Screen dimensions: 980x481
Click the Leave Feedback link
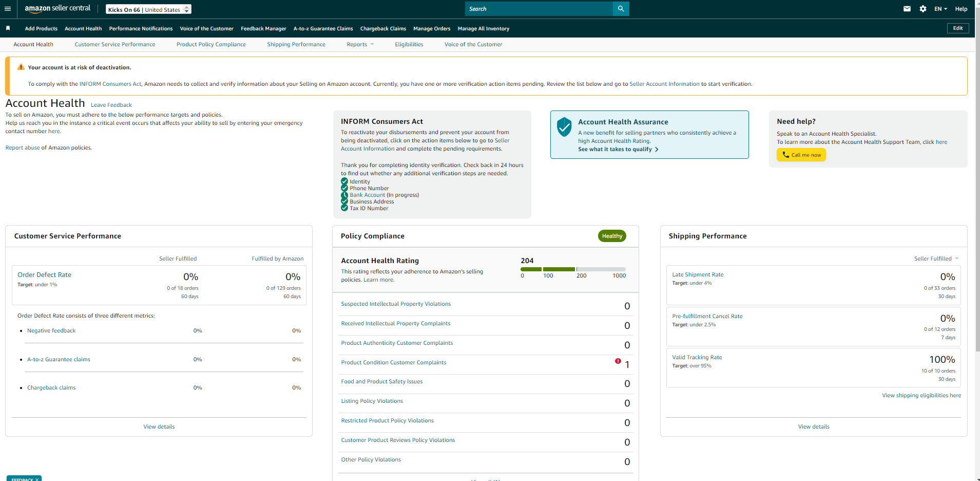tap(111, 105)
